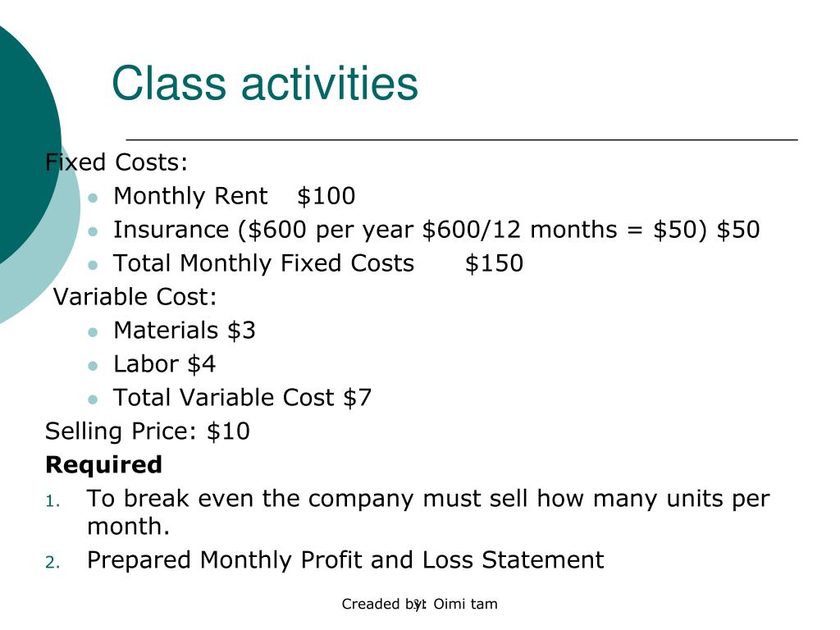This screenshot has height=630, width=840.
Task: Click the bold "Required" heading
Action: (x=103, y=464)
